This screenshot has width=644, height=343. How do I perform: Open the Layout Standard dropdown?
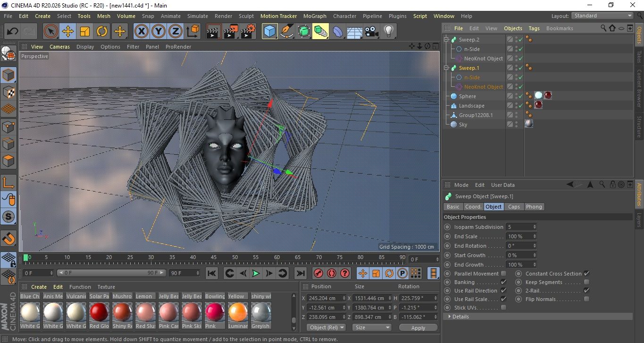(x=602, y=16)
